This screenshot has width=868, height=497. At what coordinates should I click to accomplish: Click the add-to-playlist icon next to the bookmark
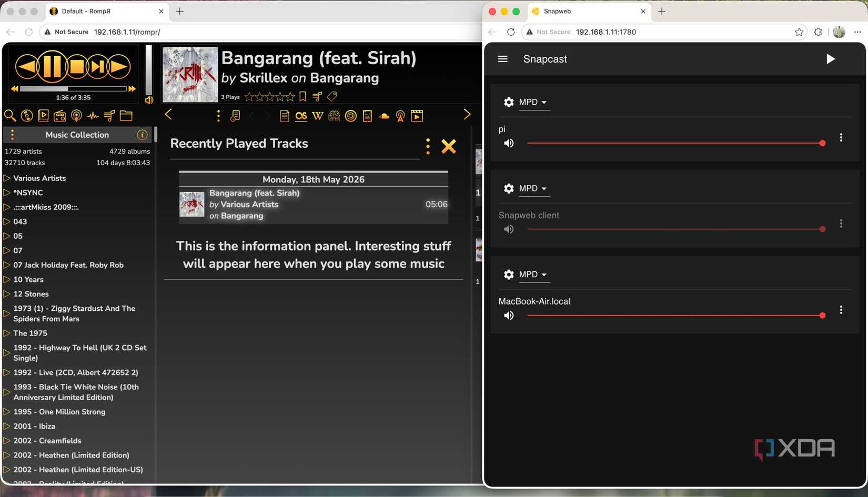(317, 96)
